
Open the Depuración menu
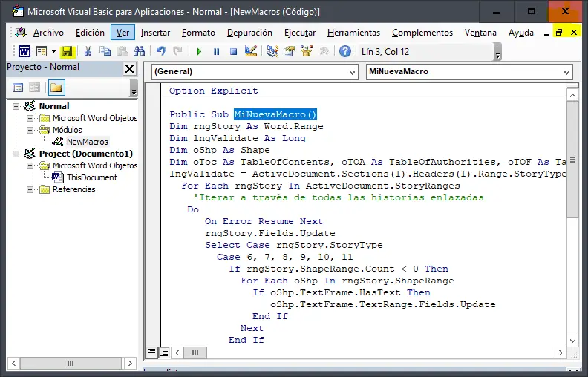[x=249, y=33]
